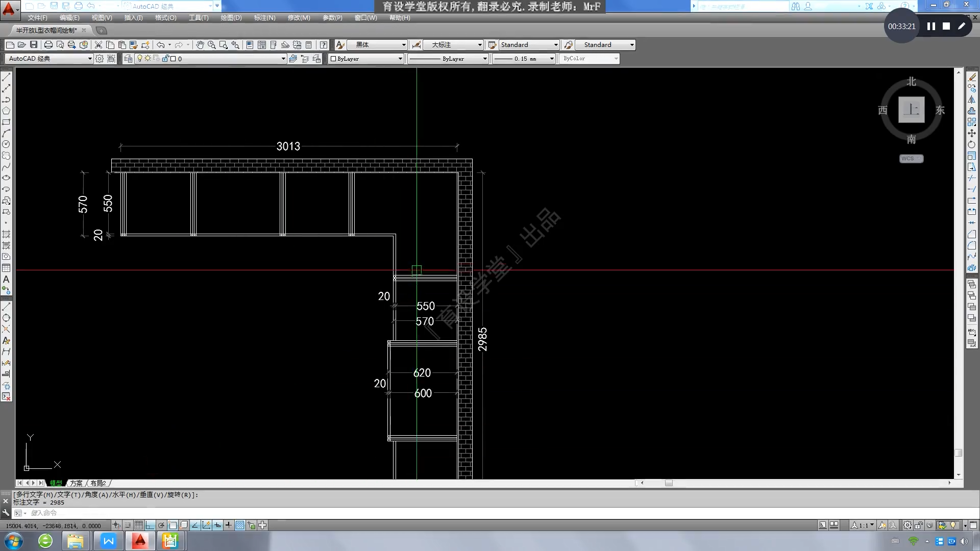Select the Line tool in the draw toolbar
The height and width of the screenshot is (551, 980).
click(x=6, y=77)
